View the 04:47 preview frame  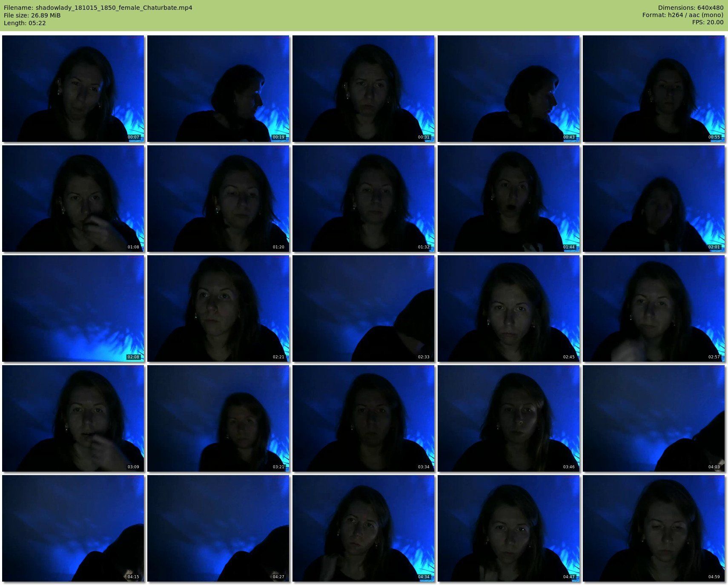[508, 528]
